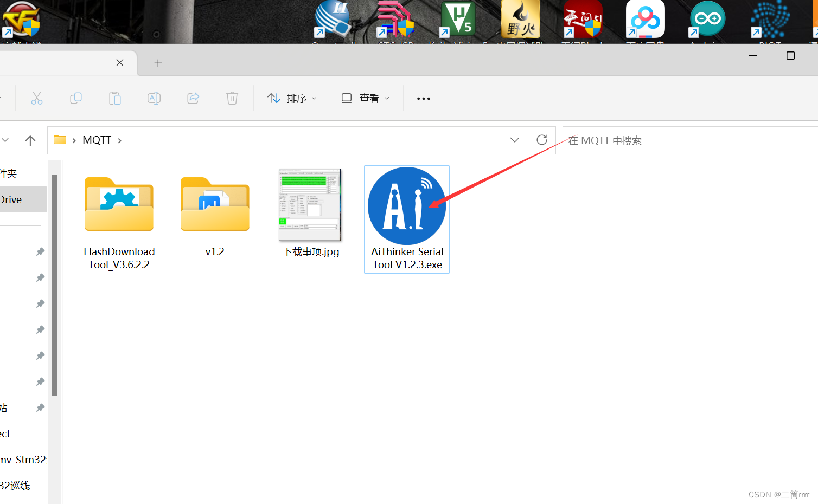818x504 pixels.
Task: Click the Share icon in toolbar
Action: tap(193, 98)
